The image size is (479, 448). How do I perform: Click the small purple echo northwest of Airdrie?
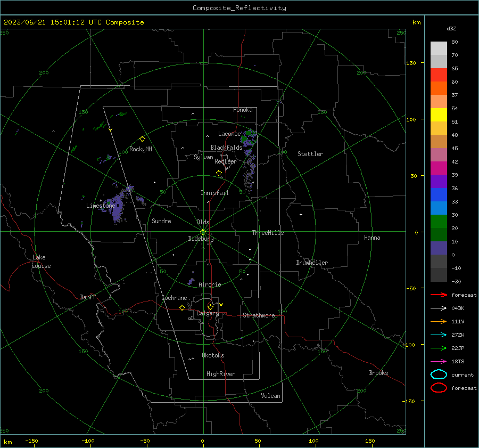[191, 281]
